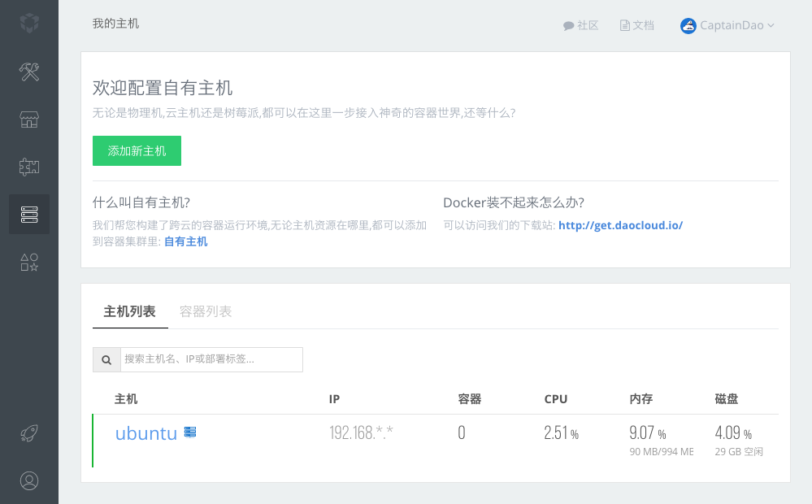Screen dimensions: 812x504
Task: Expand the CaptainDao account dropdown arrow
Action: pyautogui.click(x=771, y=25)
